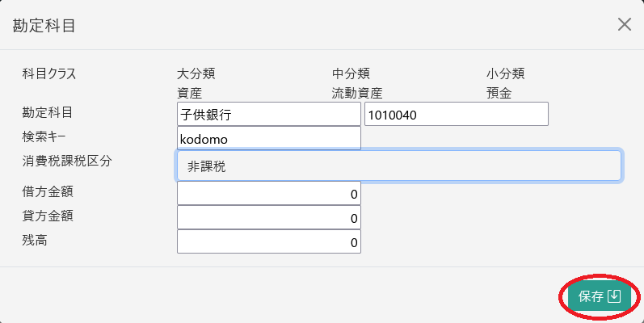
Task: Focus the 残高 balance input field
Action: [268, 241]
